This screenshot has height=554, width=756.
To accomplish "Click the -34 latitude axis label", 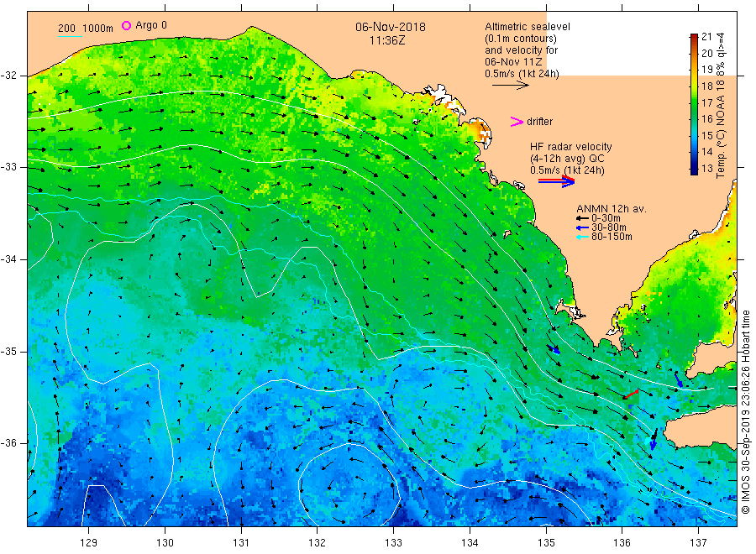I will tap(8, 259).
